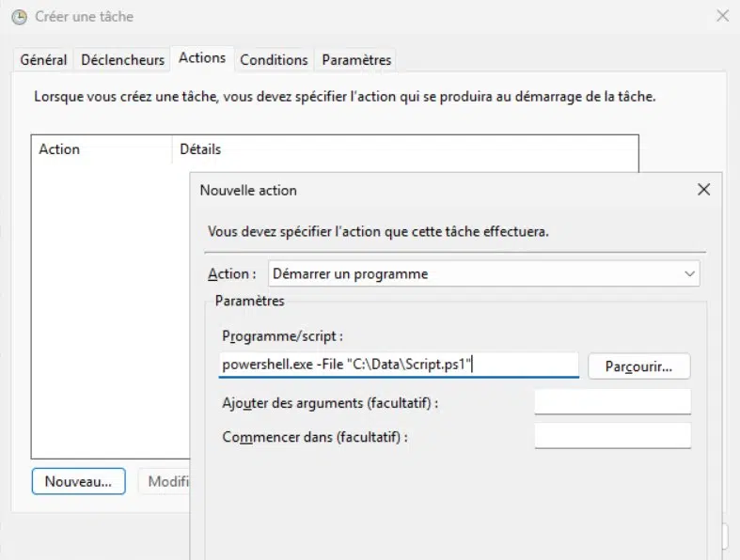Click the Parcourir... browse button
Viewport: 740px width, 560px height.
pos(639,366)
